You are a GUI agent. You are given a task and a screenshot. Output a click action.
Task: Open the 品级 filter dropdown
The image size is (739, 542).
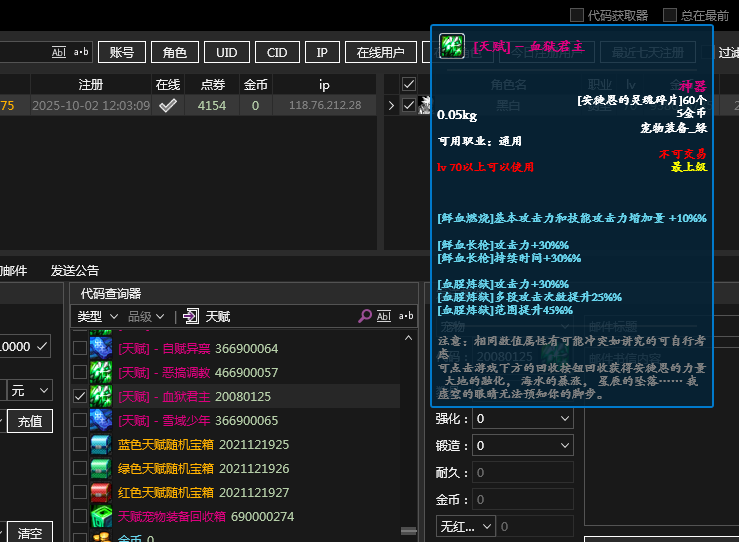pyautogui.click(x=146, y=316)
